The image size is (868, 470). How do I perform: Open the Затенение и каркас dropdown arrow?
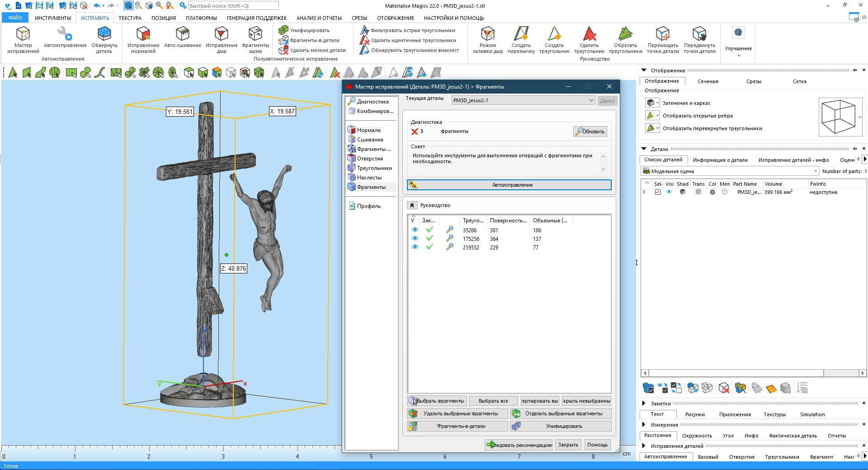657,103
